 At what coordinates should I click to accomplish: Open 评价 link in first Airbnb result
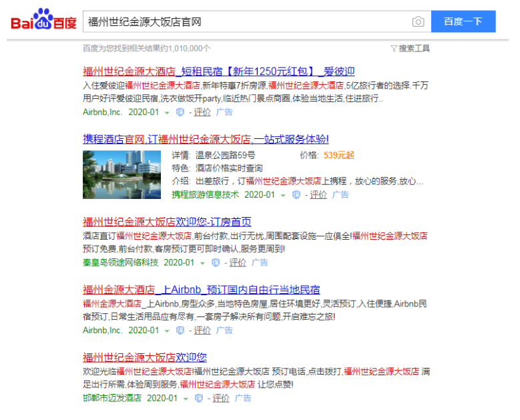[202, 112]
